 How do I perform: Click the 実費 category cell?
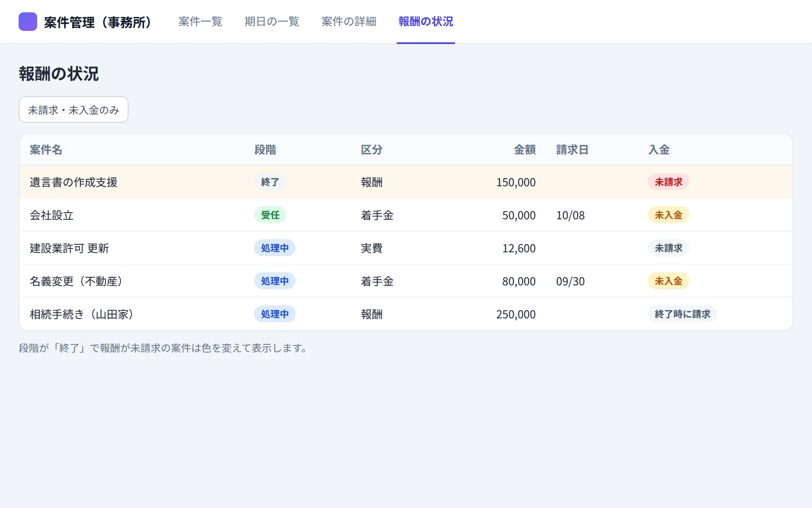pos(372,248)
